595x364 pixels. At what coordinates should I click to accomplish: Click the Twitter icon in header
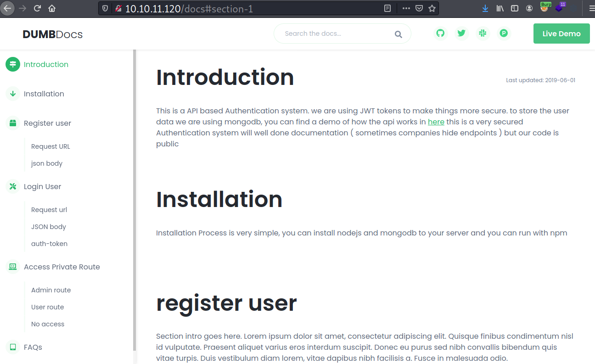pyautogui.click(x=461, y=34)
